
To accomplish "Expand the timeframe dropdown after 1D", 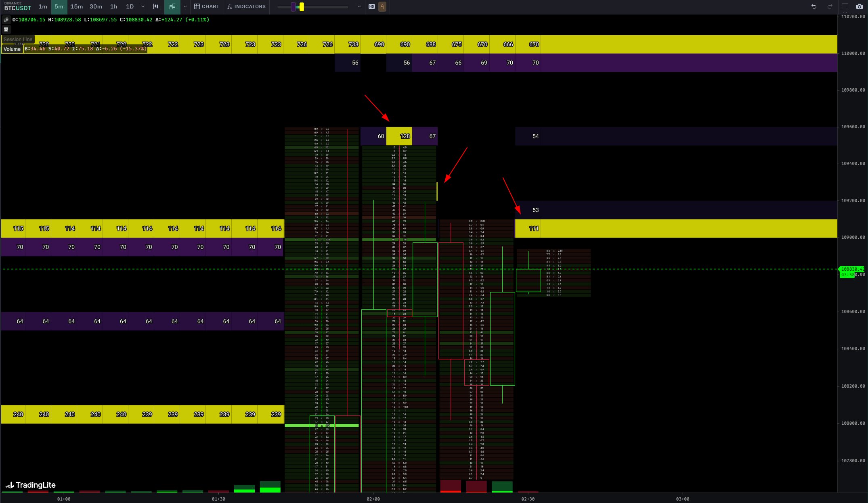I will pyautogui.click(x=143, y=6).
